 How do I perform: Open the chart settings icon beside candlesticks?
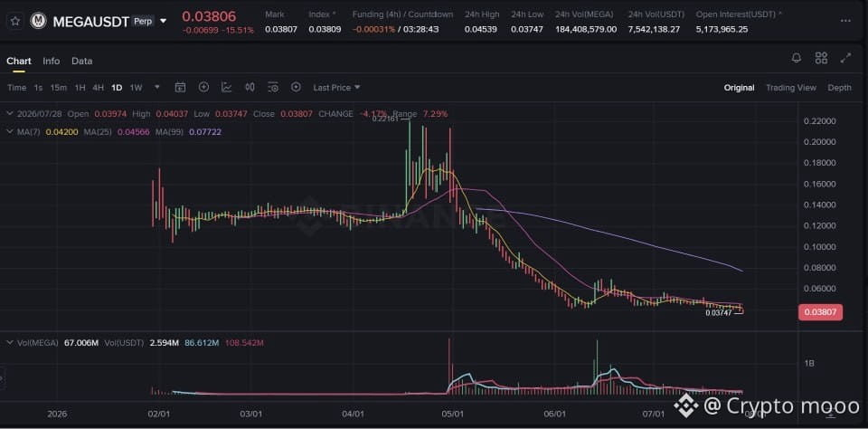click(273, 87)
